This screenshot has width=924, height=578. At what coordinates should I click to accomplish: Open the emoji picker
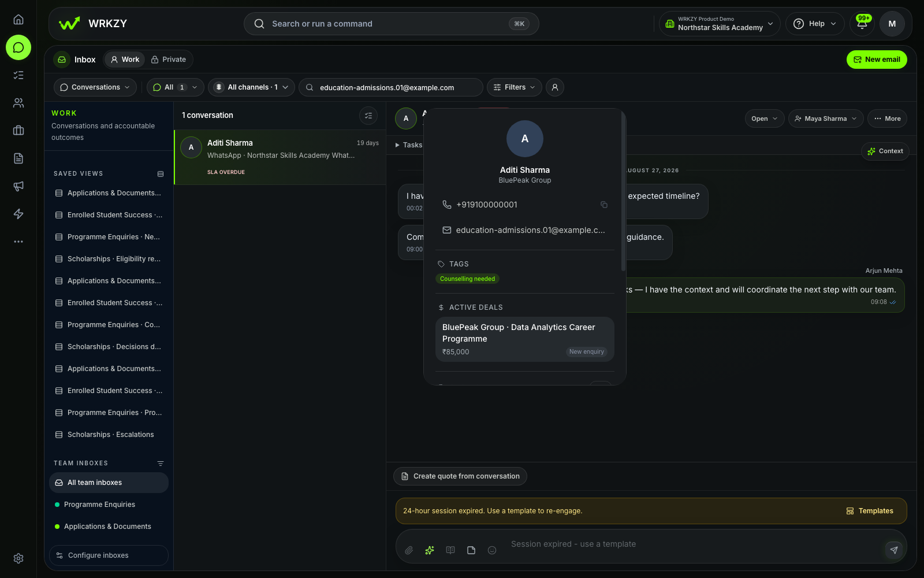pyautogui.click(x=492, y=550)
